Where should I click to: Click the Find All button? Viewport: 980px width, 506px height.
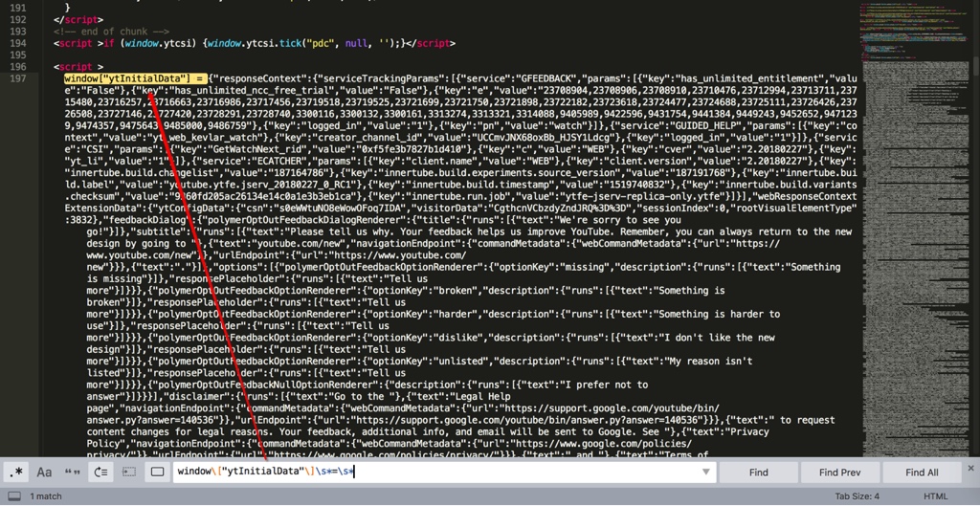tap(922, 473)
